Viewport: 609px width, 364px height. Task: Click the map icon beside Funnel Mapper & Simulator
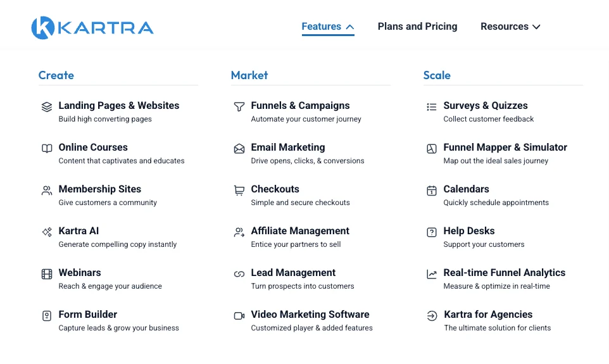tap(432, 148)
